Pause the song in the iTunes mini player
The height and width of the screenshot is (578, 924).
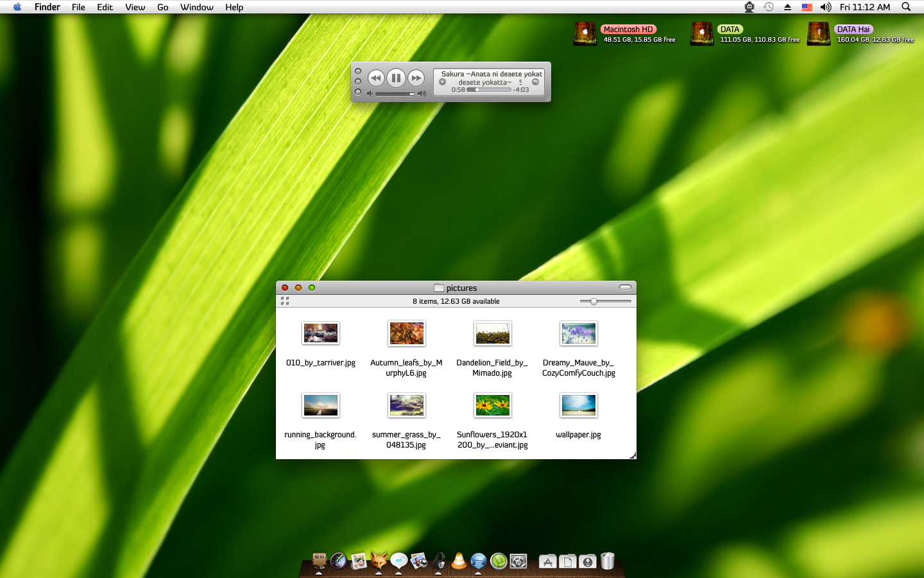[x=396, y=78]
